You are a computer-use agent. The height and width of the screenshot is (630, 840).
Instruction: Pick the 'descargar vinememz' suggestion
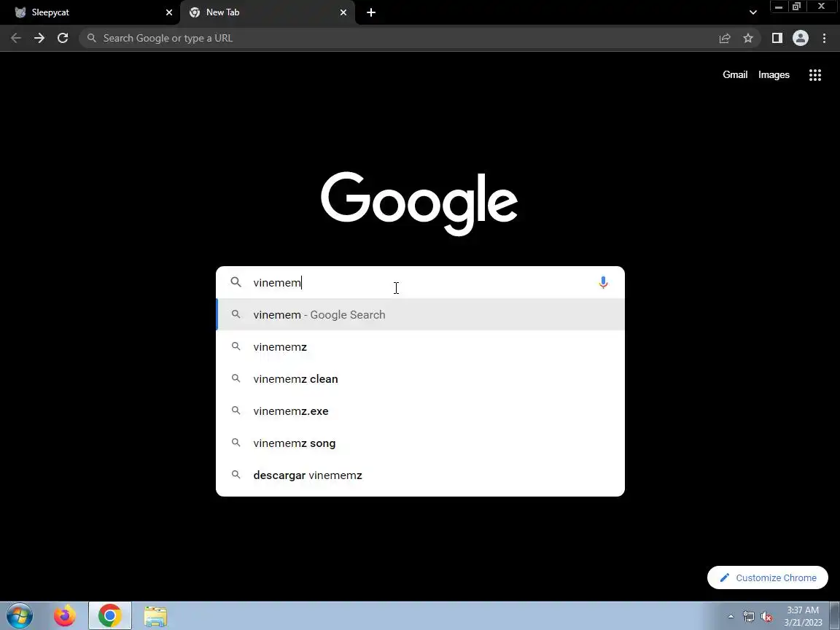pos(420,475)
